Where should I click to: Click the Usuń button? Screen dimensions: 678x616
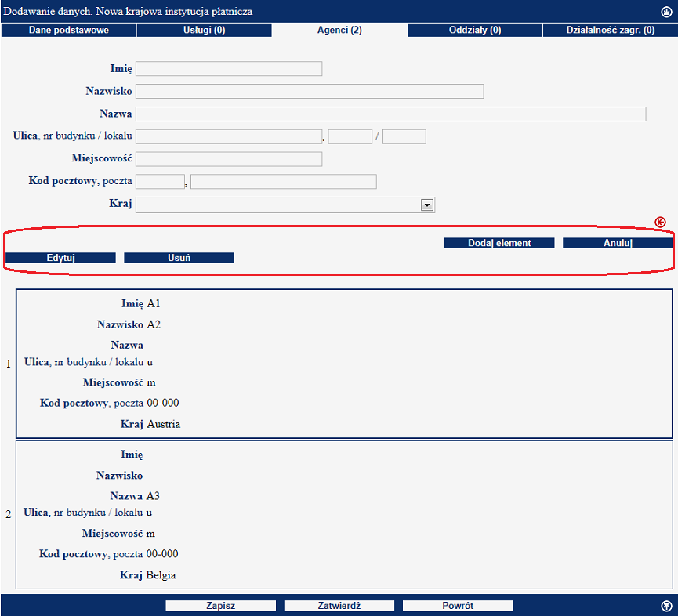[179, 258]
